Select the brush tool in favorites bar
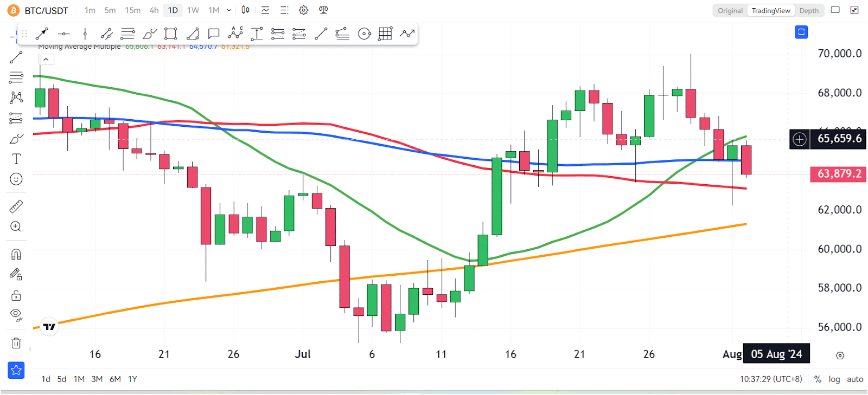 click(150, 34)
